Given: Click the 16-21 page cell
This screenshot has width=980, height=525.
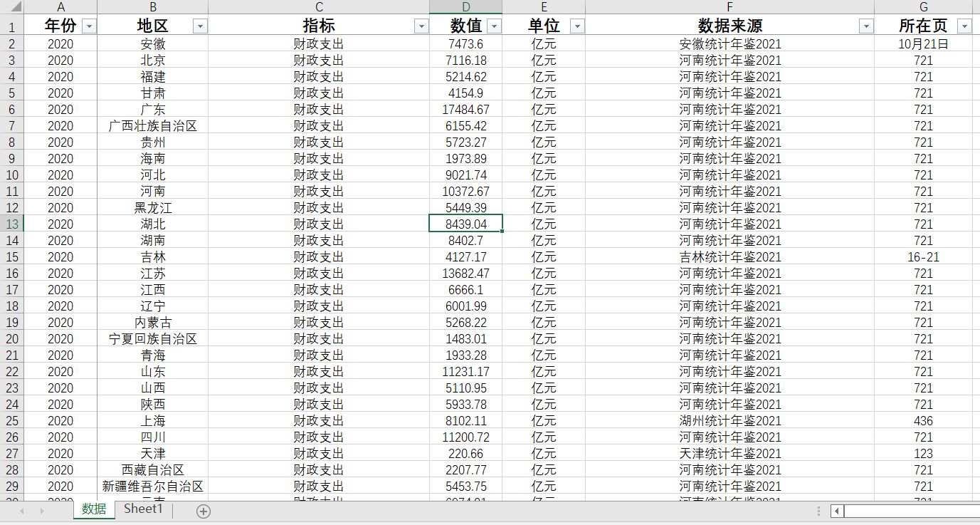Looking at the screenshot, I should point(923,256).
